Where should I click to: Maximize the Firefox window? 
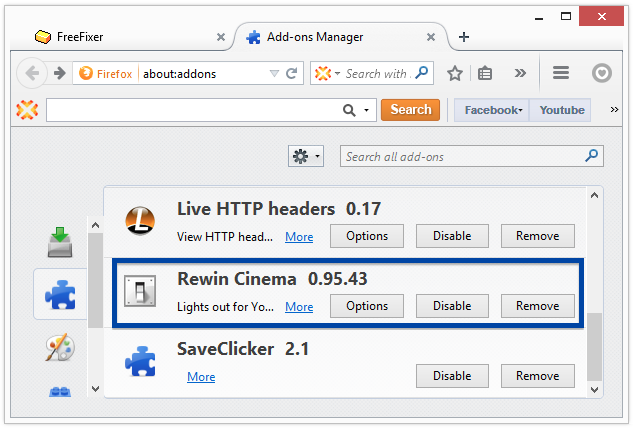tap(566, 17)
